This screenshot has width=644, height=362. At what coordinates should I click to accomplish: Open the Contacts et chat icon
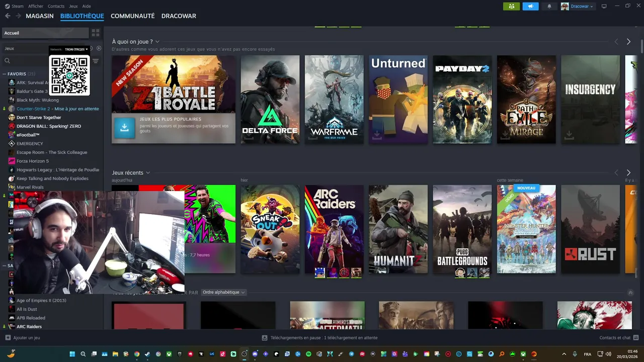click(x=636, y=338)
